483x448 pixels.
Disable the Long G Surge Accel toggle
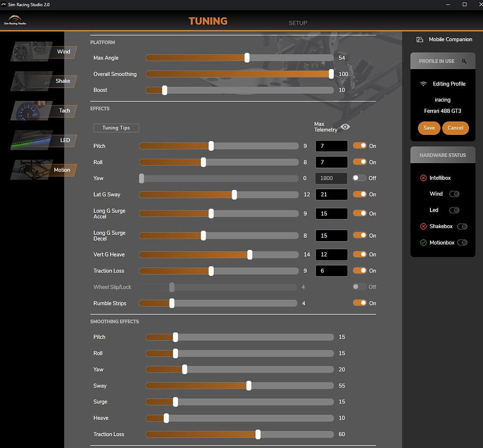tap(359, 213)
